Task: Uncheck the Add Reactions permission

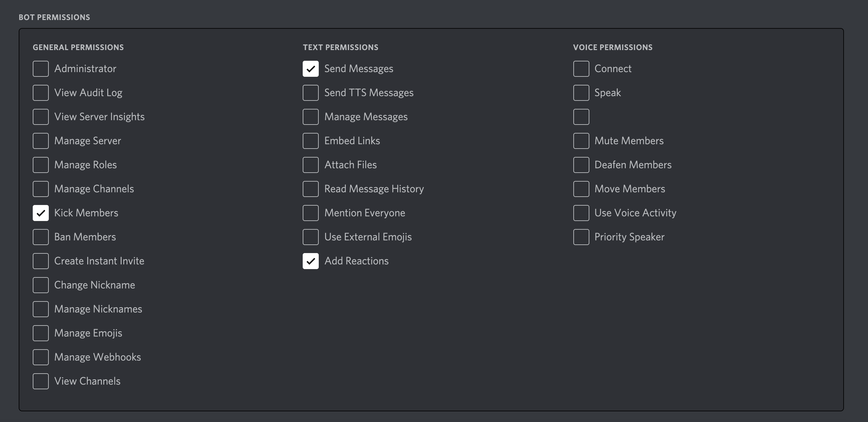Action: pyautogui.click(x=310, y=261)
